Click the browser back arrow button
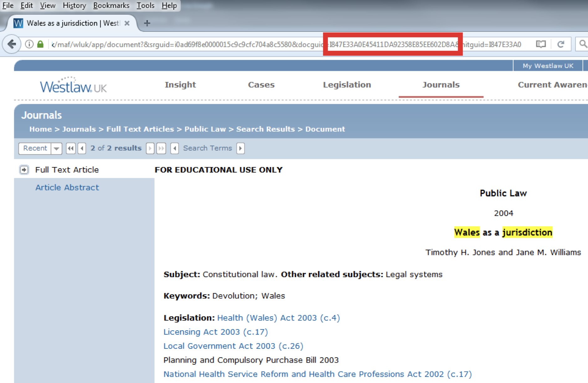This screenshot has height=383, width=588. 12,44
